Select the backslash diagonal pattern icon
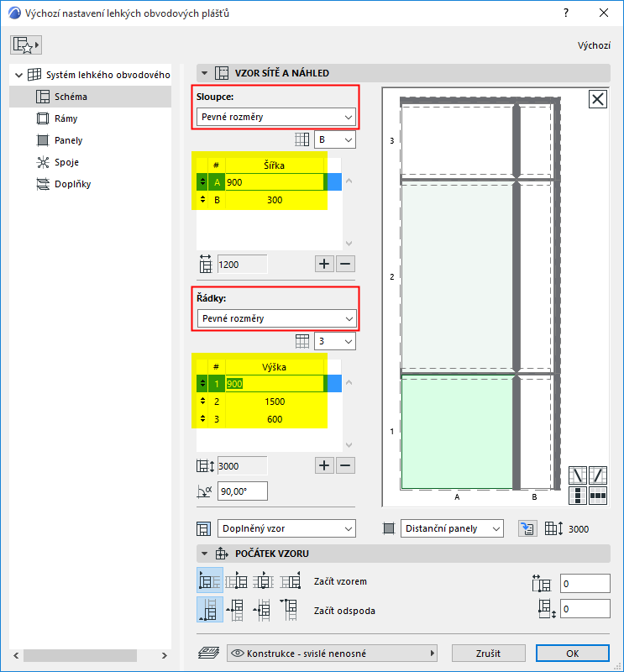The image size is (624, 672). 578,475
